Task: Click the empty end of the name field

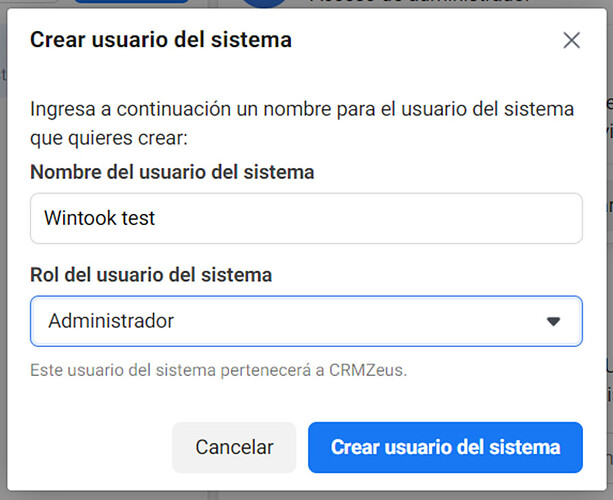Action: (450, 218)
